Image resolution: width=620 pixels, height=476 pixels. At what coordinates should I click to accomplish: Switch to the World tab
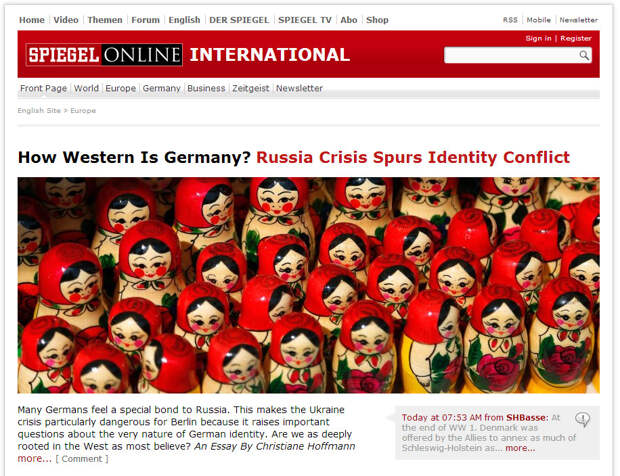coord(86,88)
